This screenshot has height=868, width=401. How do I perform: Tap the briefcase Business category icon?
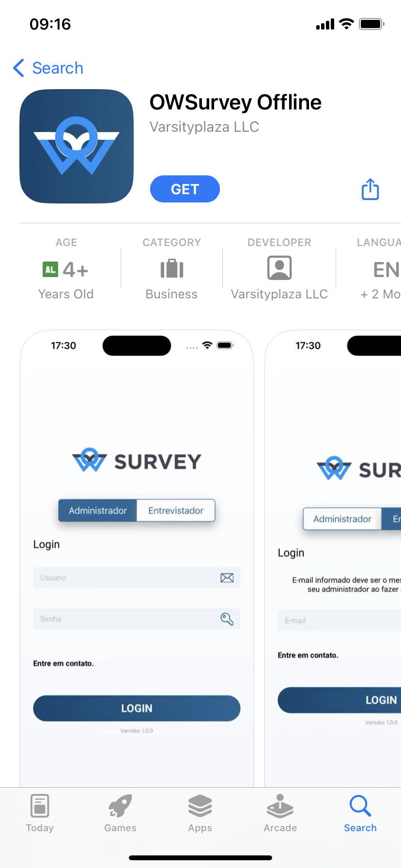click(171, 268)
